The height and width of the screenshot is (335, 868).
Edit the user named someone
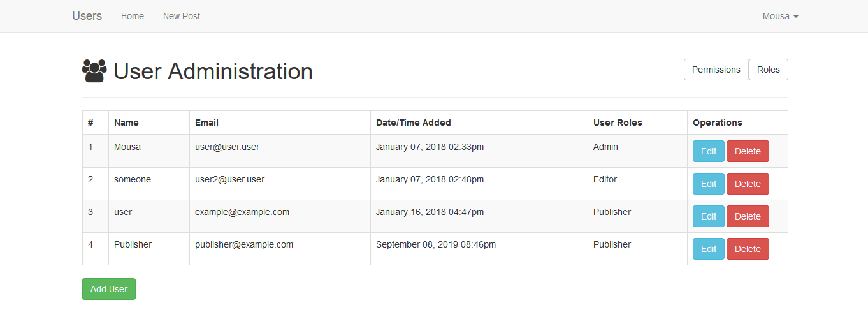tap(708, 184)
